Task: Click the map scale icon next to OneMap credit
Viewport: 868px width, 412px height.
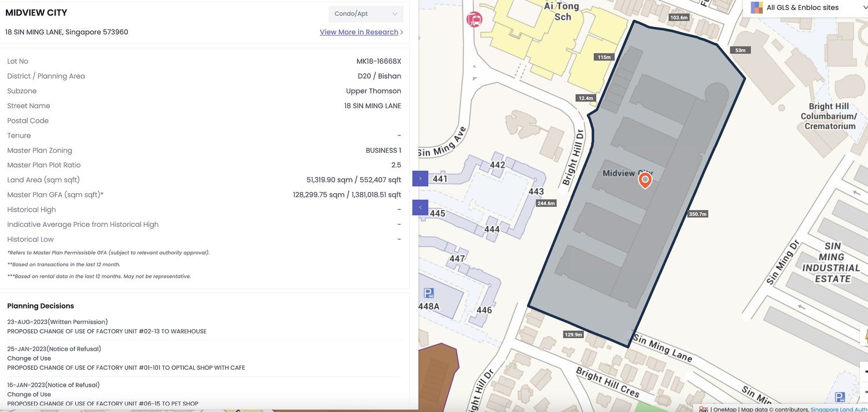Action: click(x=704, y=409)
